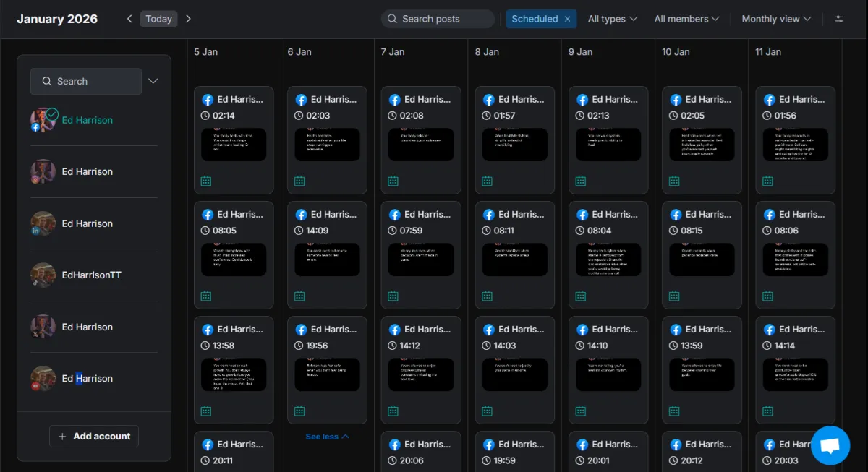This screenshot has height=472, width=868.
Task: Click calendar icon on 6 Jan 19:56 post
Action: [299, 411]
